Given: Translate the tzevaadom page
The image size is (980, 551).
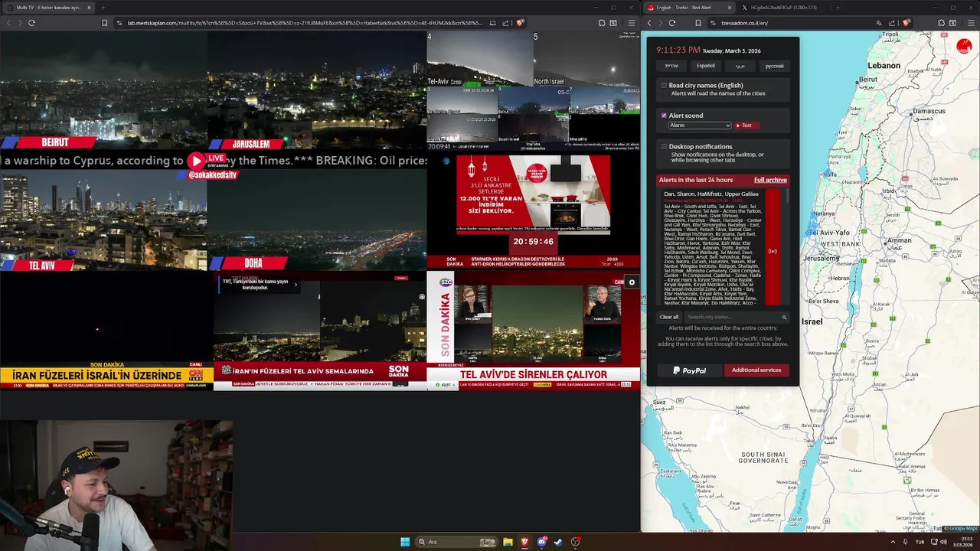Looking at the screenshot, I should [x=879, y=23].
